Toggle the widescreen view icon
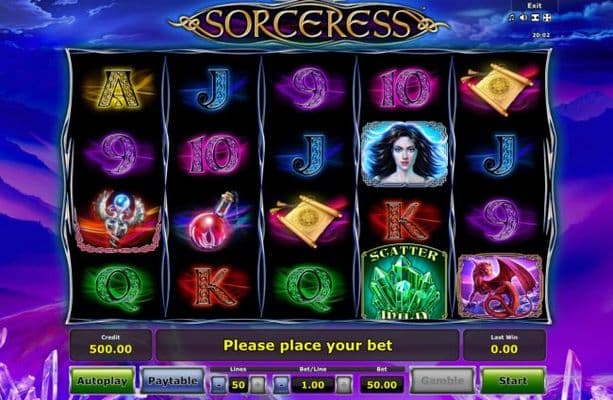613x400 pixels. 536,18
